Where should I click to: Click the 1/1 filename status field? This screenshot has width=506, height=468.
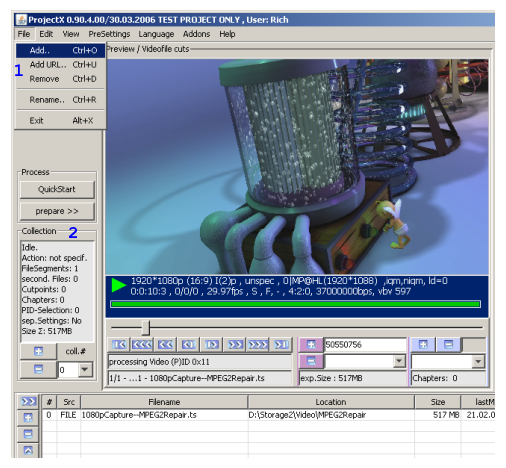tap(200, 378)
